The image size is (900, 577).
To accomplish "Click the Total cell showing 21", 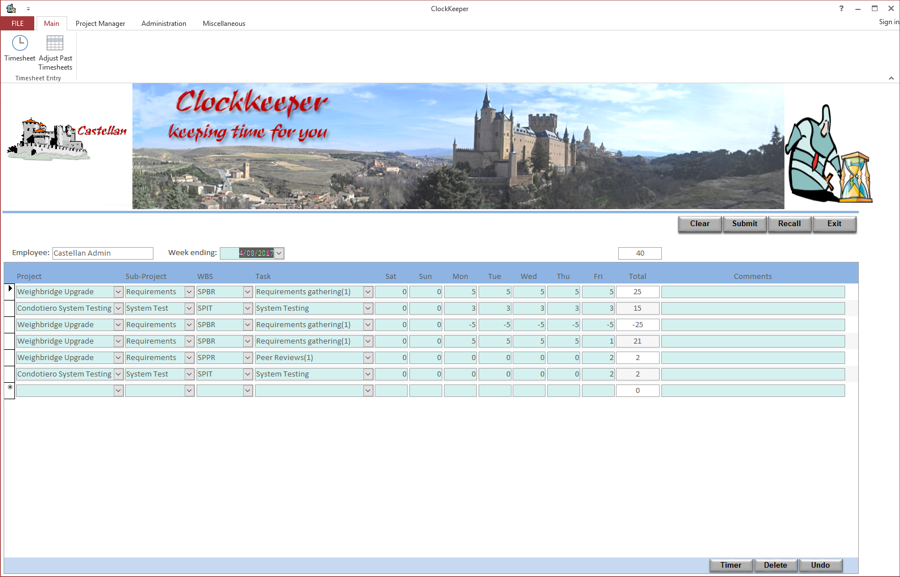I will pyautogui.click(x=638, y=341).
